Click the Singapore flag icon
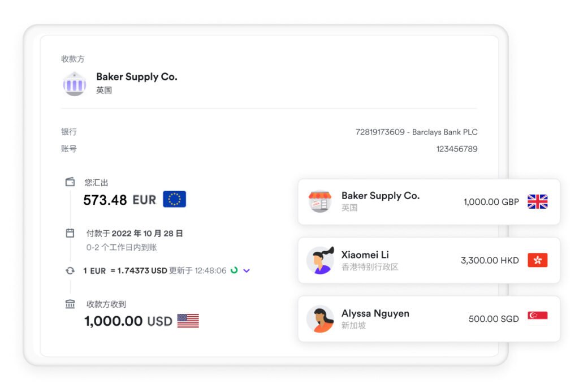Image resolution: width=579 pixels, height=392 pixels. coord(537,315)
